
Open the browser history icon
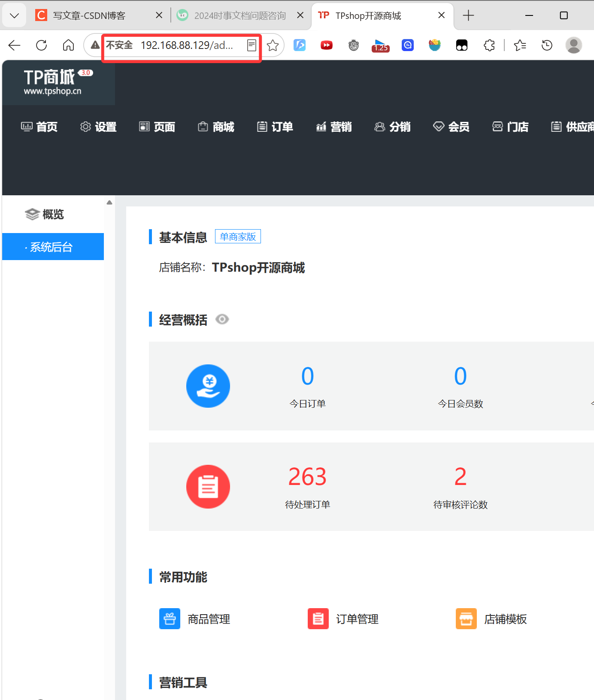tap(547, 45)
